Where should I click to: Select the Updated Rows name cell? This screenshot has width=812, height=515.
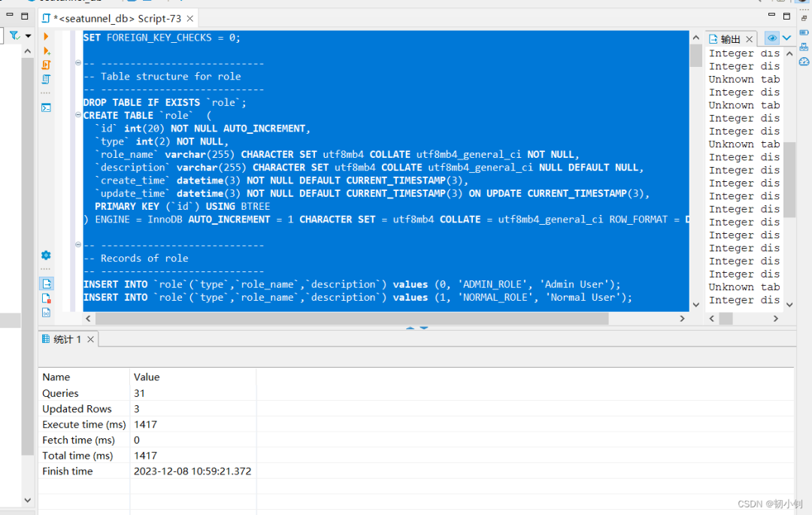84,409
